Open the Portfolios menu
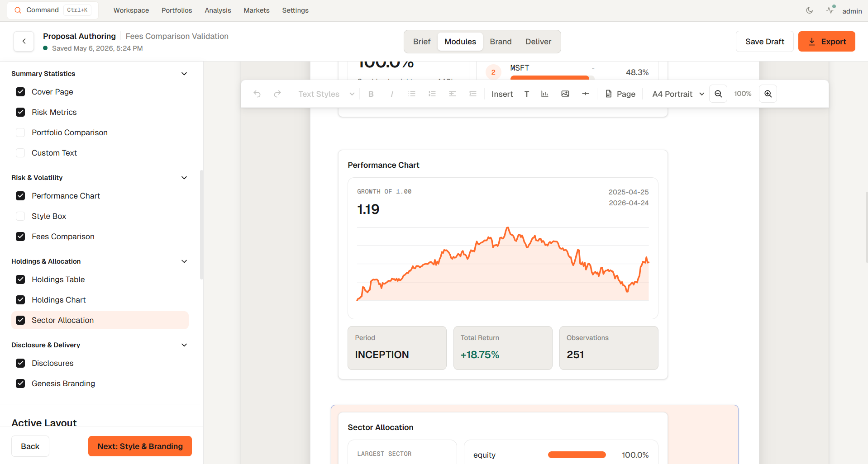This screenshot has width=868, height=464. click(177, 10)
